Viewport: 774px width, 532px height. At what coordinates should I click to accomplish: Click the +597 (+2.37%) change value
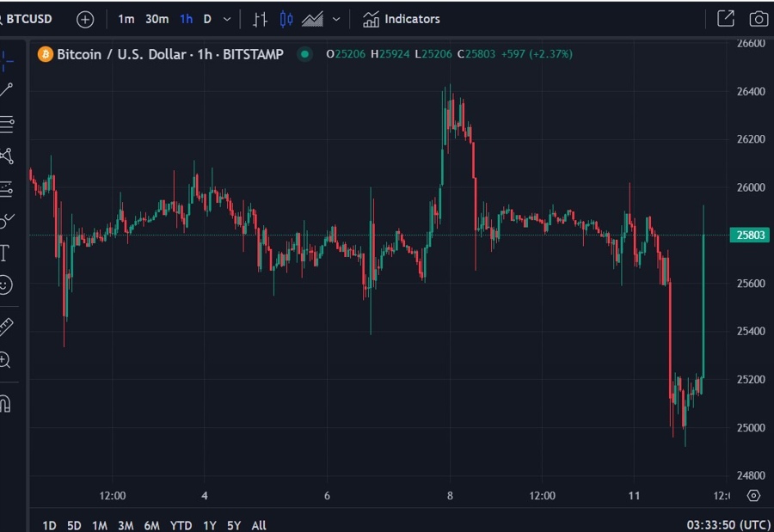pyautogui.click(x=537, y=54)
